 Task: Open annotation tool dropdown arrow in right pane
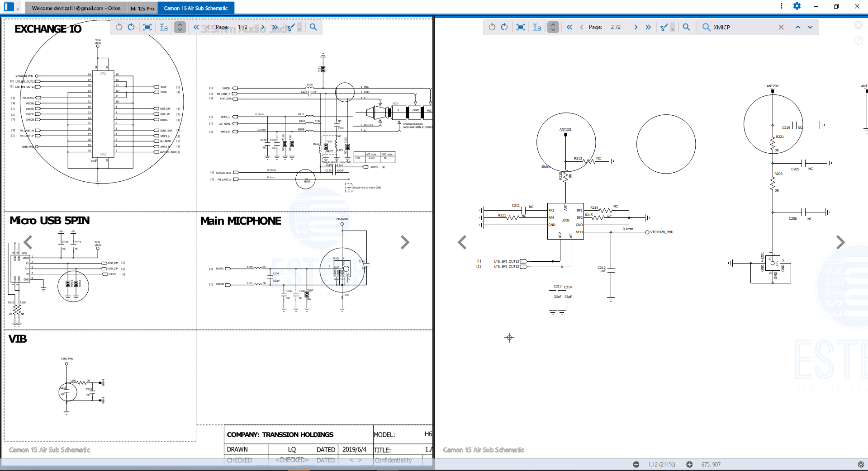(x=673, y=28)
